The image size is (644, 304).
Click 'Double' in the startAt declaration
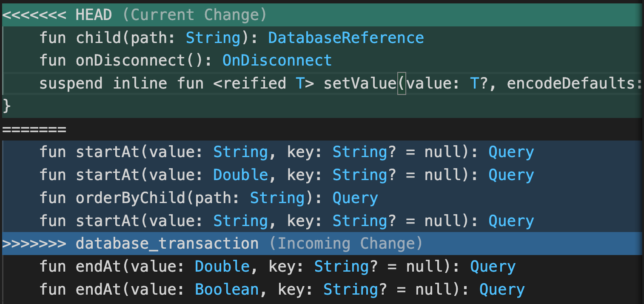[x=240, y=175]
